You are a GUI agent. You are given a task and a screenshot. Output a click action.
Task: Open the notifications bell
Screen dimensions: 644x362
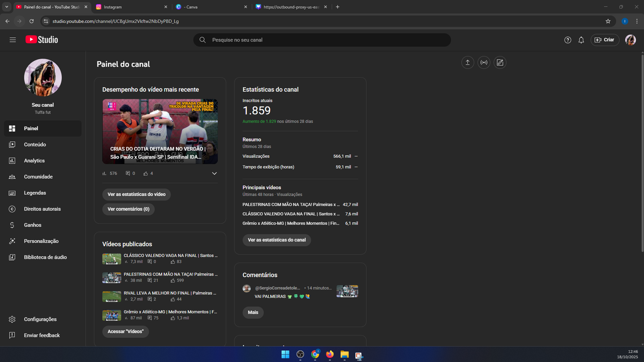coord(581,40)
